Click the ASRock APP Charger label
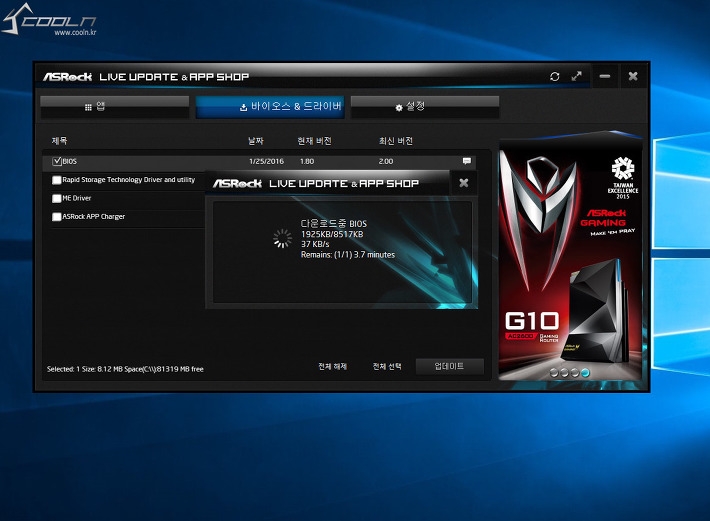The width and height of the screenshot is (710, 521). 94,217
